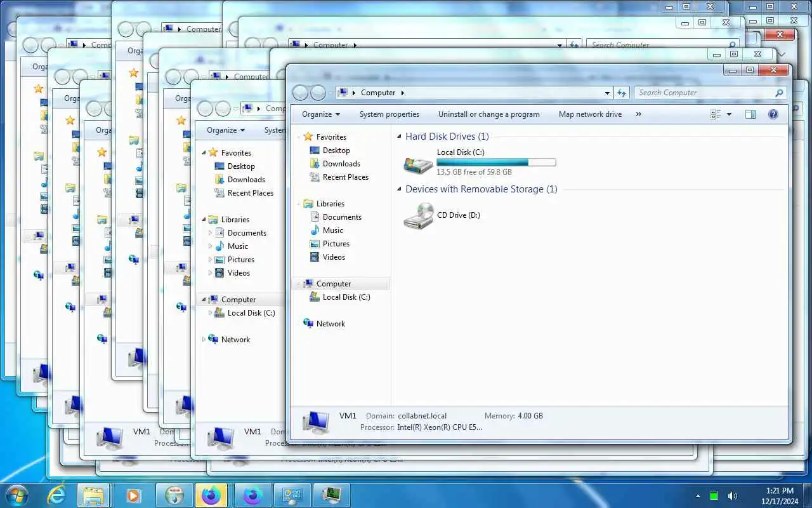Screen dimensions: 812x508
Task: Select Desktop in the front window's Favorites
Action: [x=336, y=150]
